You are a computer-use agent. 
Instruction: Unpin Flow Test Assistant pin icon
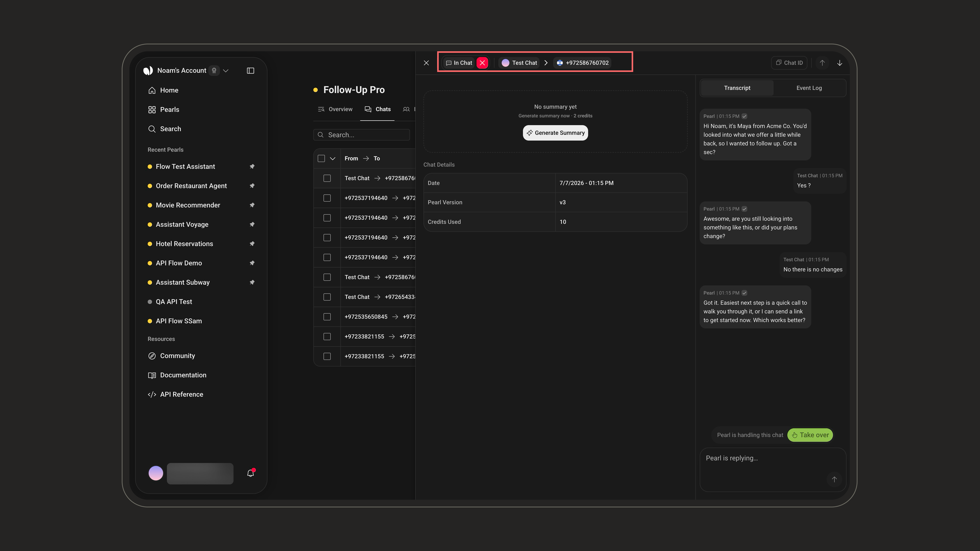[x=252, y=167]
